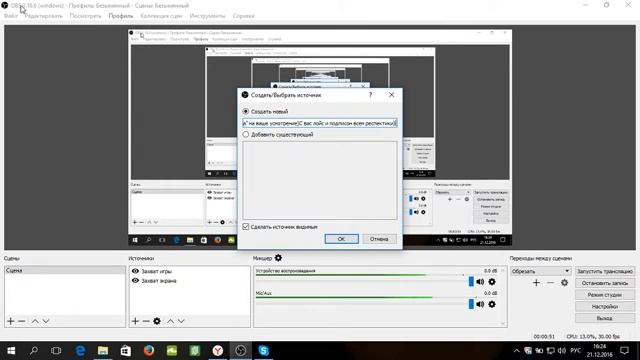
Task: Move source up in Sources list
Action: [x=170, y=321]
